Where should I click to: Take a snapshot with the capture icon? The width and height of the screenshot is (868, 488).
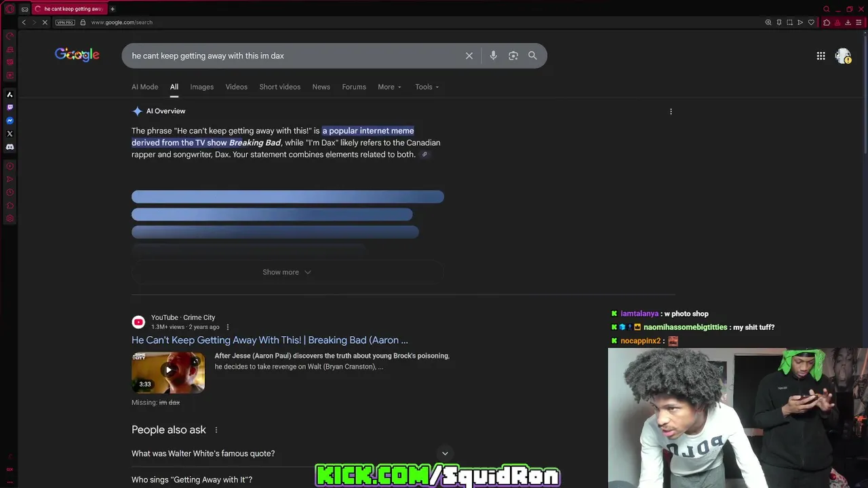tap(789, 22)
